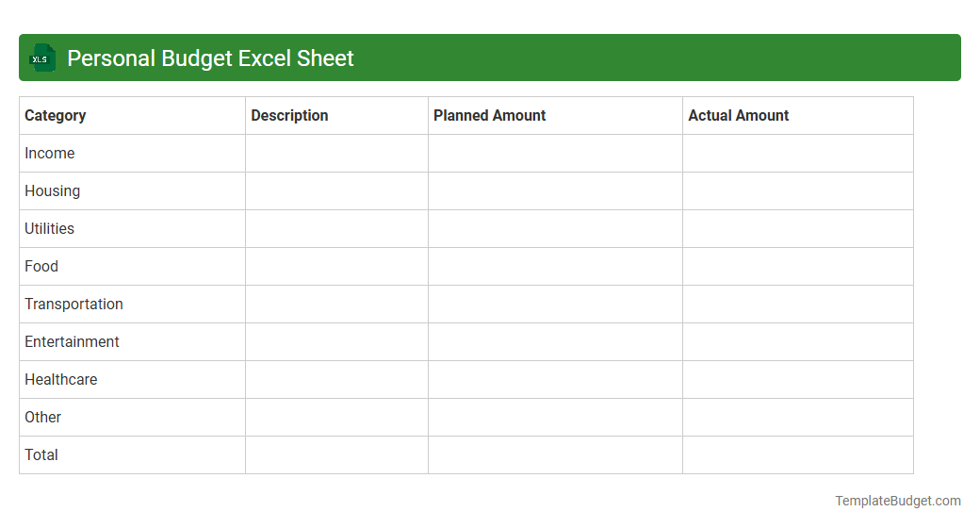Click the Utilities category cell
Viewport: 980px width, 528px height.
[133, 229]
